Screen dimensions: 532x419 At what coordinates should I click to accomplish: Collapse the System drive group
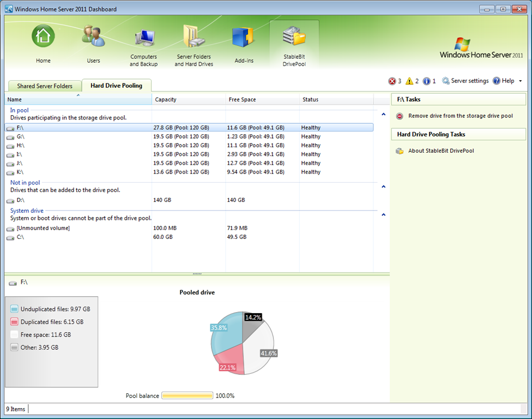[383, 214]
